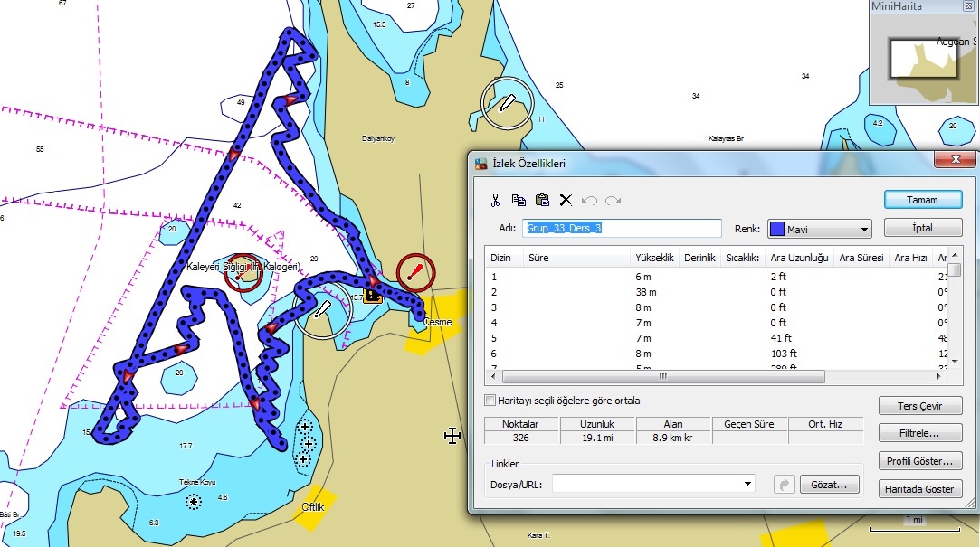This screenshot has height=547, width=980.
Task: Click the Süre column header
Action: click(576, 258)
